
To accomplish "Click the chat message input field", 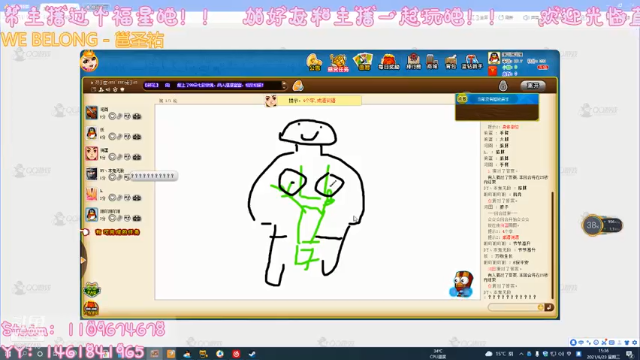I will [513, 307].
